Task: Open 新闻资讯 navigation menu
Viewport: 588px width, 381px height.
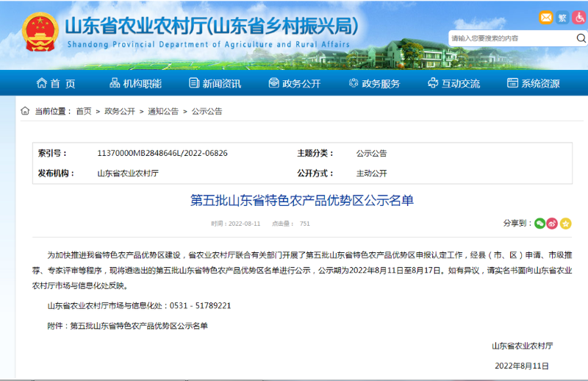Action: click(x=215, y=83)
